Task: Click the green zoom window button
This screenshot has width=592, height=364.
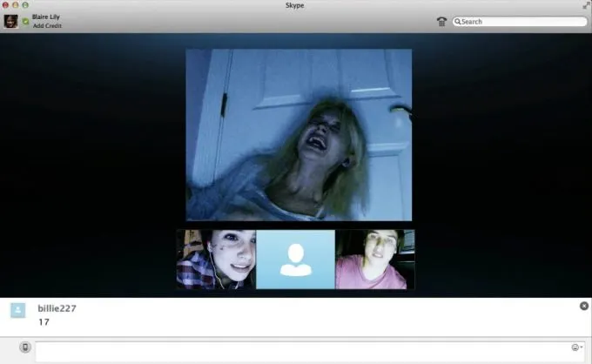Action: click(26, 5)
